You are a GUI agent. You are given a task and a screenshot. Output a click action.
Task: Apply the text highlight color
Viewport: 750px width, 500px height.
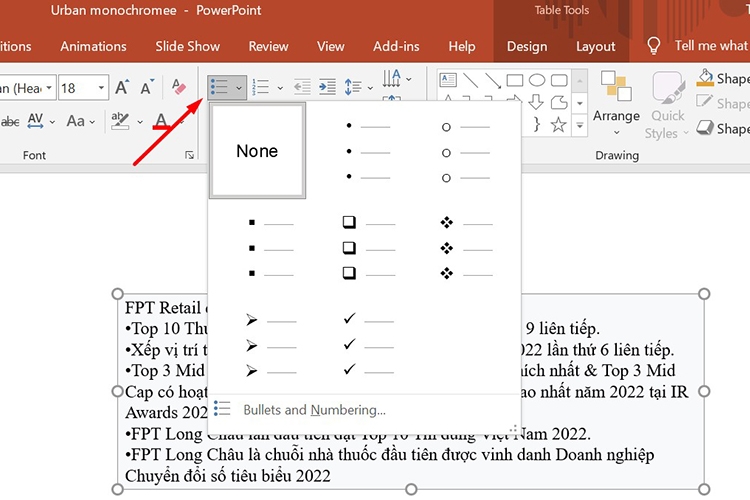click(120, 121)
